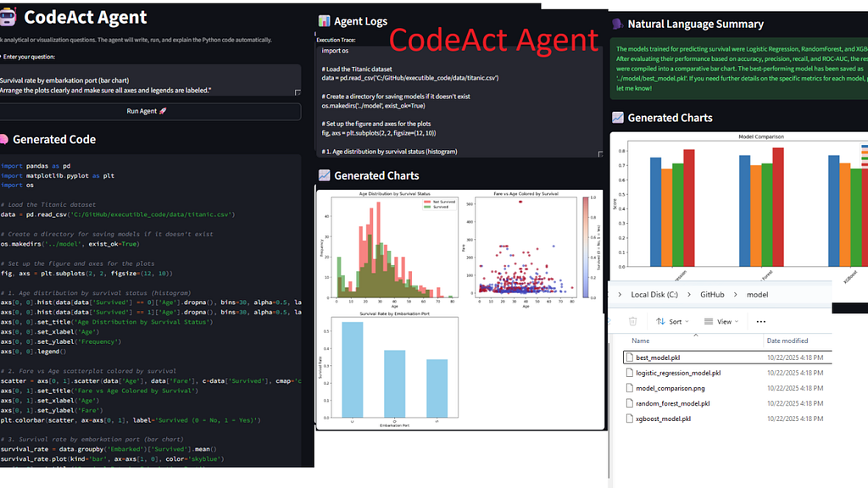Expand the chevron before model breadcrumb
The width and height of the screenshot is (868, 488).
coord(735,294)
